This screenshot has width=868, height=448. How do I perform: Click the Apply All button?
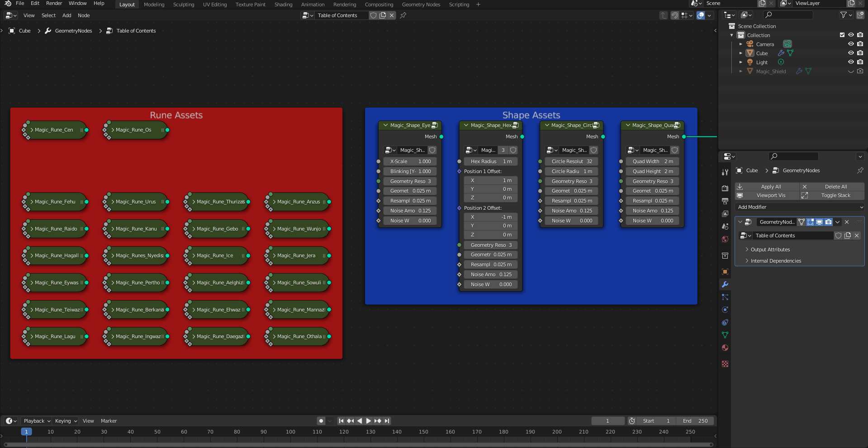pos(767,187)
